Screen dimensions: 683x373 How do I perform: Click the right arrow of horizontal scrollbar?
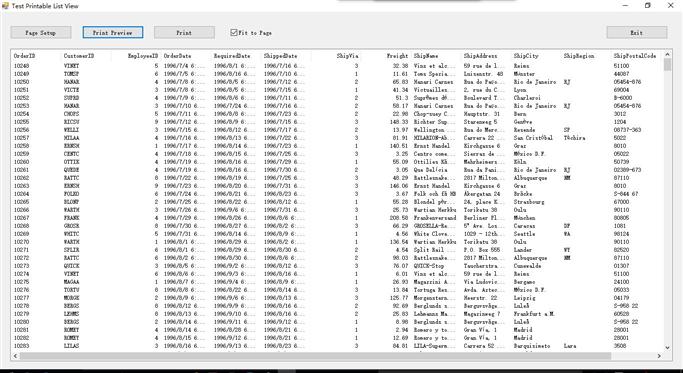[x=659, y=356]
